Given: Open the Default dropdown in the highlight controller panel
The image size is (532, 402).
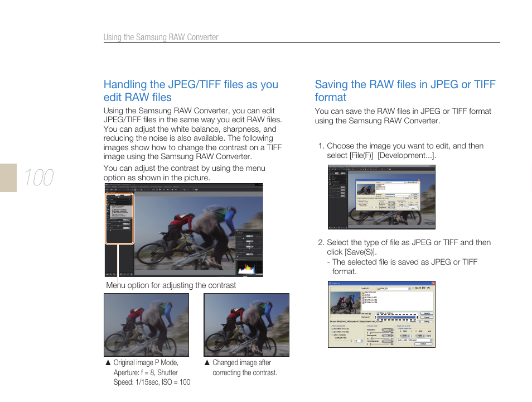Looking at the screenshot, I should click(248, 233).
